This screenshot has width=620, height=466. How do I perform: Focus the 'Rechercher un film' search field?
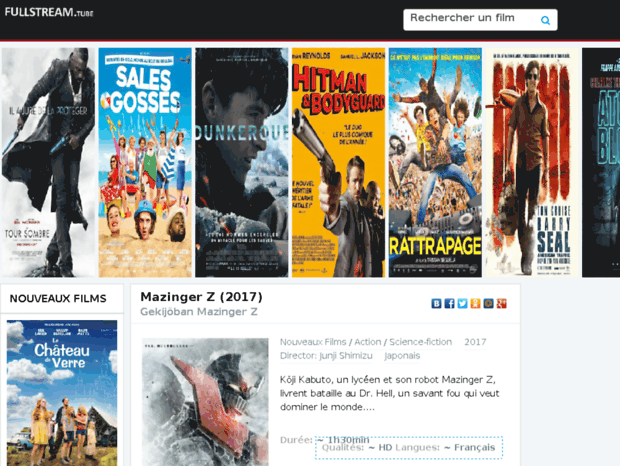pos(468,19)
